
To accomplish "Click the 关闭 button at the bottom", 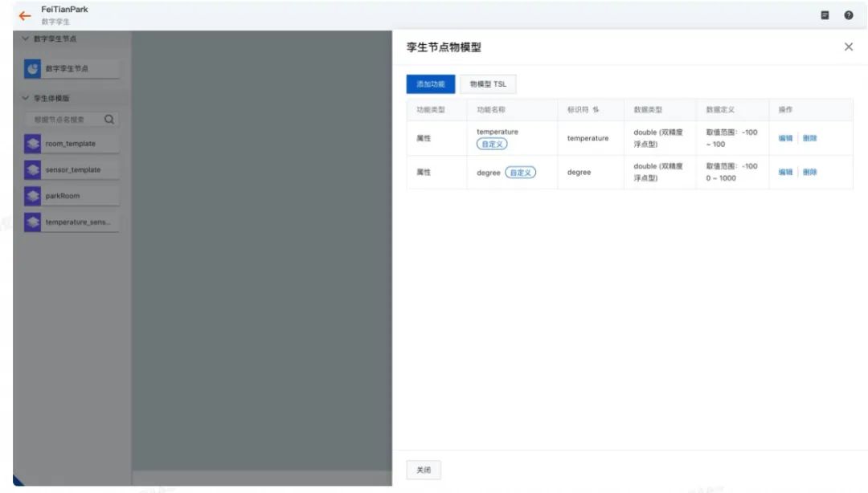I will coord(423,470).
